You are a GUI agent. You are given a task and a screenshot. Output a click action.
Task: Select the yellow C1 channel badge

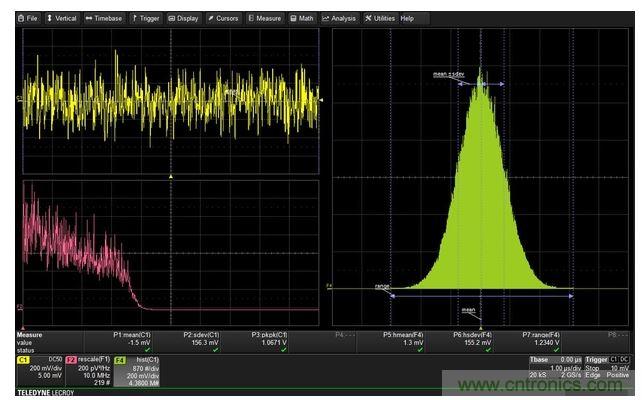coord(24,358)
